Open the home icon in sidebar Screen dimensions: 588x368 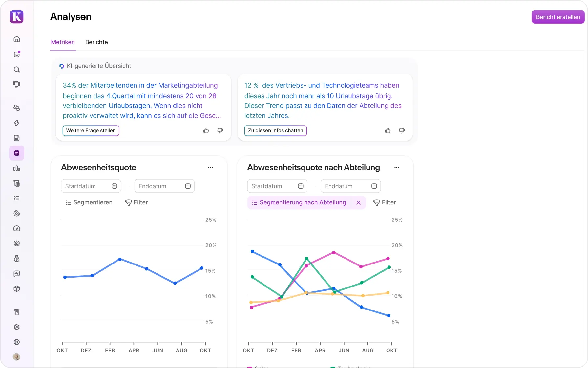[x=17, y=39]
